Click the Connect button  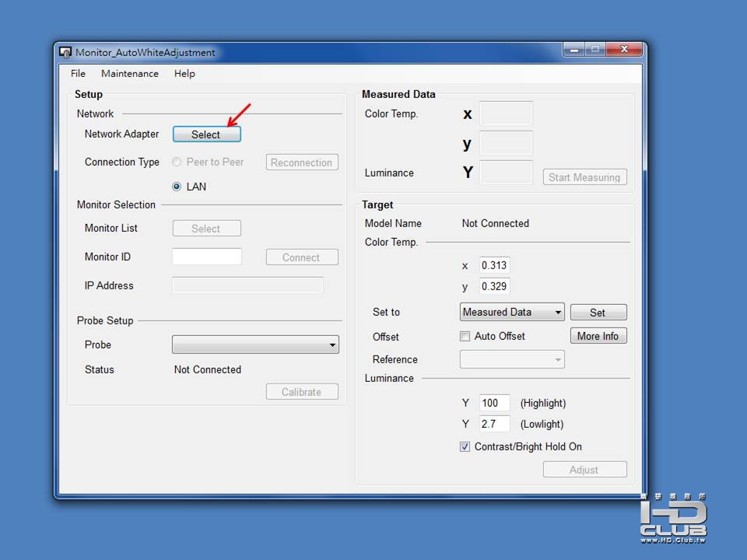point(302,257)
